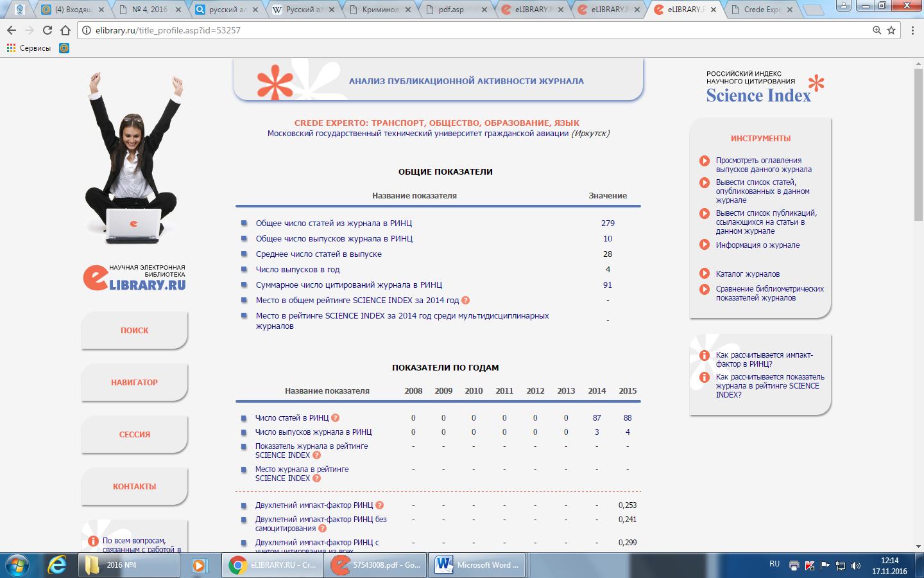Open the СЕССИЯ section
924x578 pixels.
click(x=135, y=435)
